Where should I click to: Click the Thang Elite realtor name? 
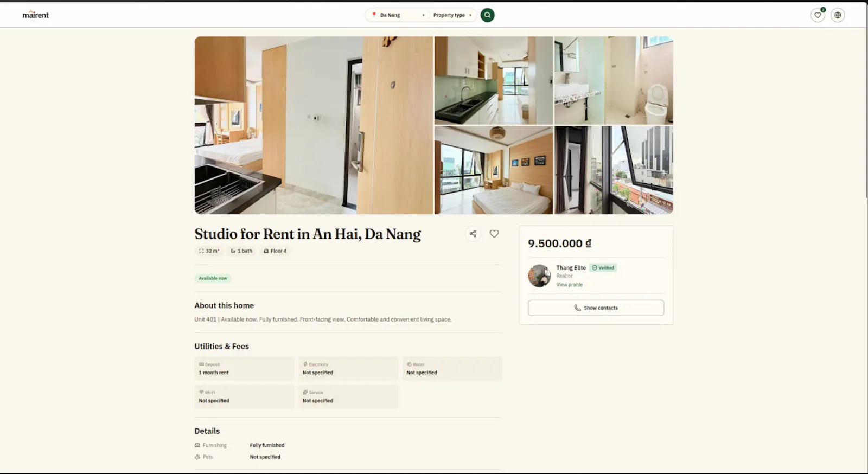[x=571, y=268]
